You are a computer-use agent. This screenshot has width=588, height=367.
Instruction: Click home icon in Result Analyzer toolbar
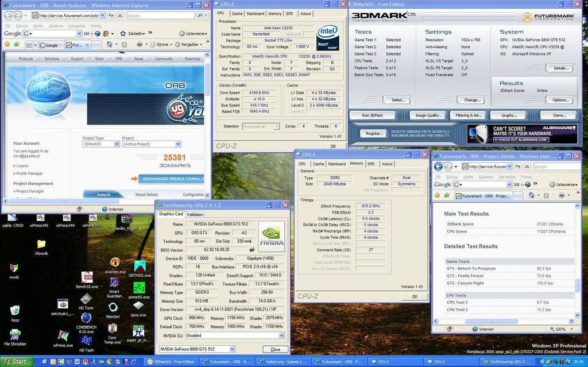point(109,44)
